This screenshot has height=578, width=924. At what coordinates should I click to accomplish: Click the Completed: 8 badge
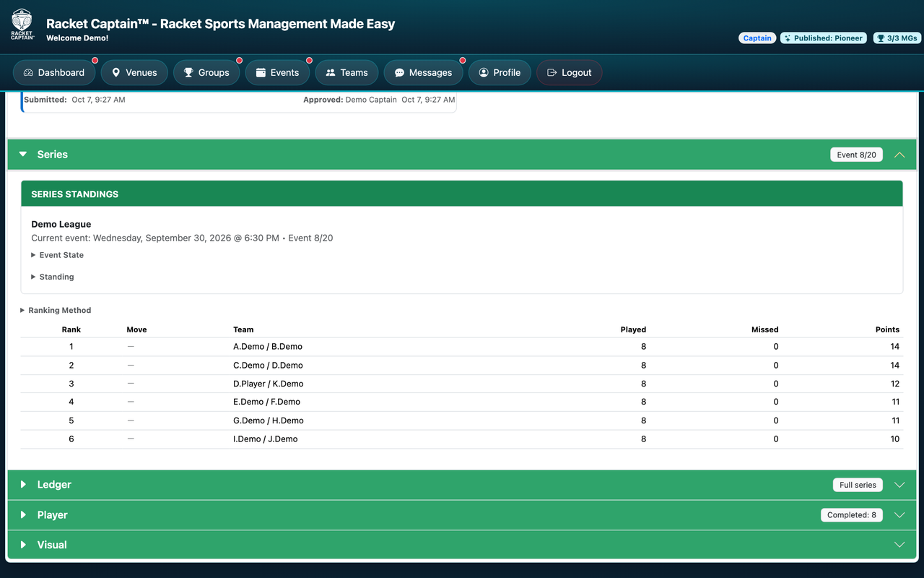pyautogui.click(x=852, y=515)
